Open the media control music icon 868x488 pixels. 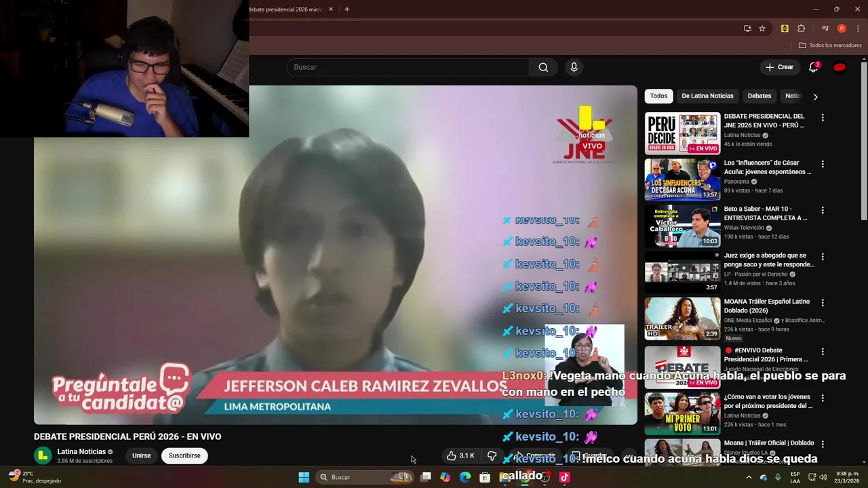point(825,28)
